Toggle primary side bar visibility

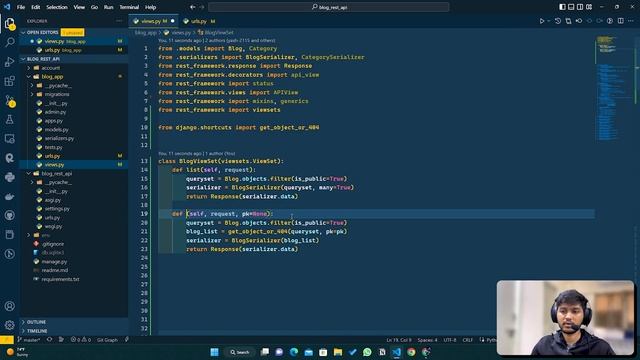click(562, 7)
